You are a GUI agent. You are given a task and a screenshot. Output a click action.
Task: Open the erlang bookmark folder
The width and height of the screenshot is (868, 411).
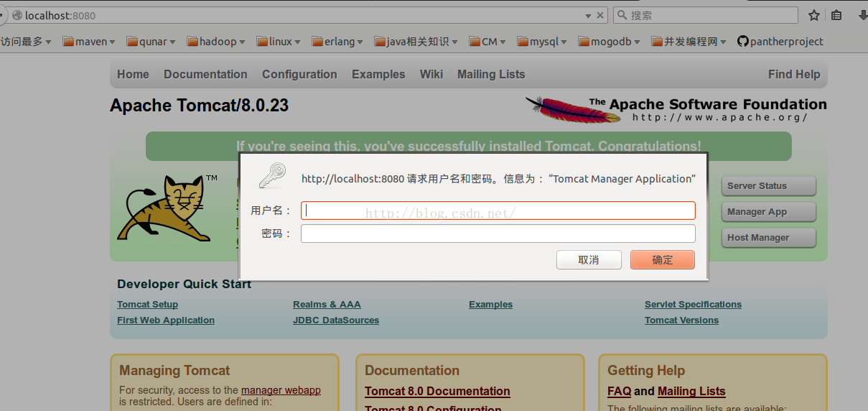337,42
